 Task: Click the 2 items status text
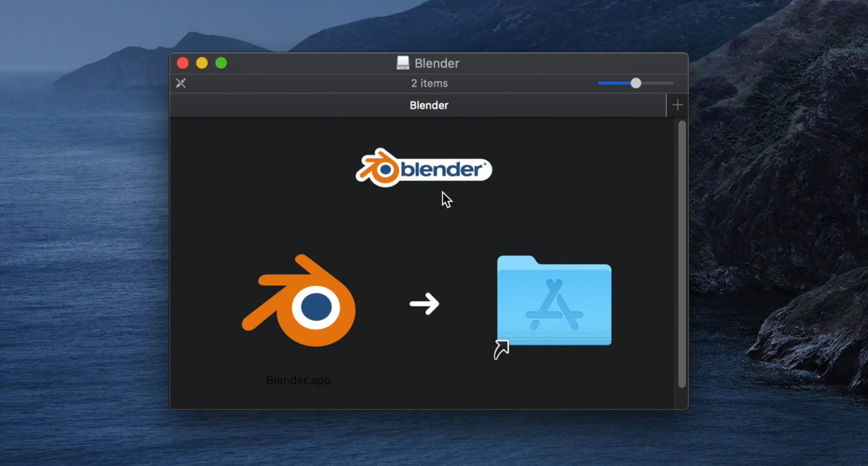point(429,83)
